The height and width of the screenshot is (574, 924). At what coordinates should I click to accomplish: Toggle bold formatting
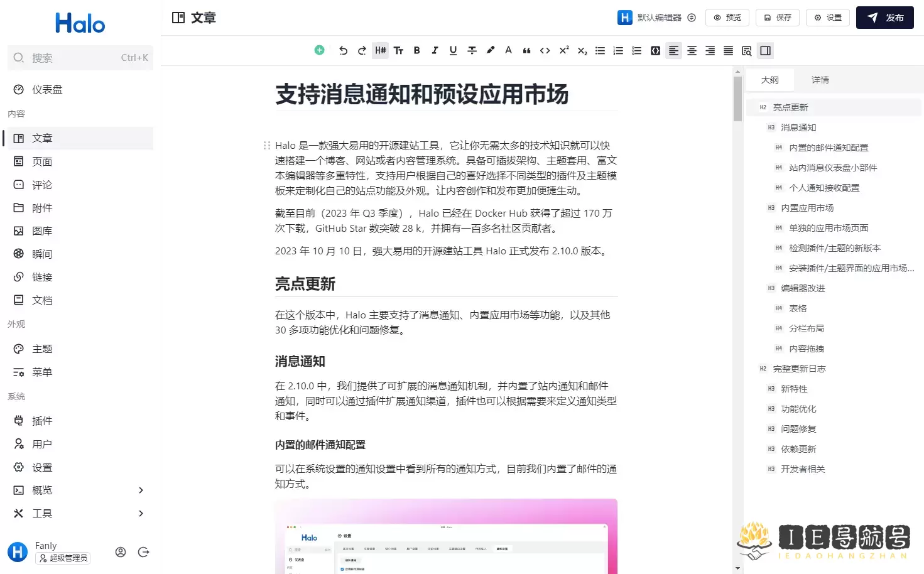(416, 51)
